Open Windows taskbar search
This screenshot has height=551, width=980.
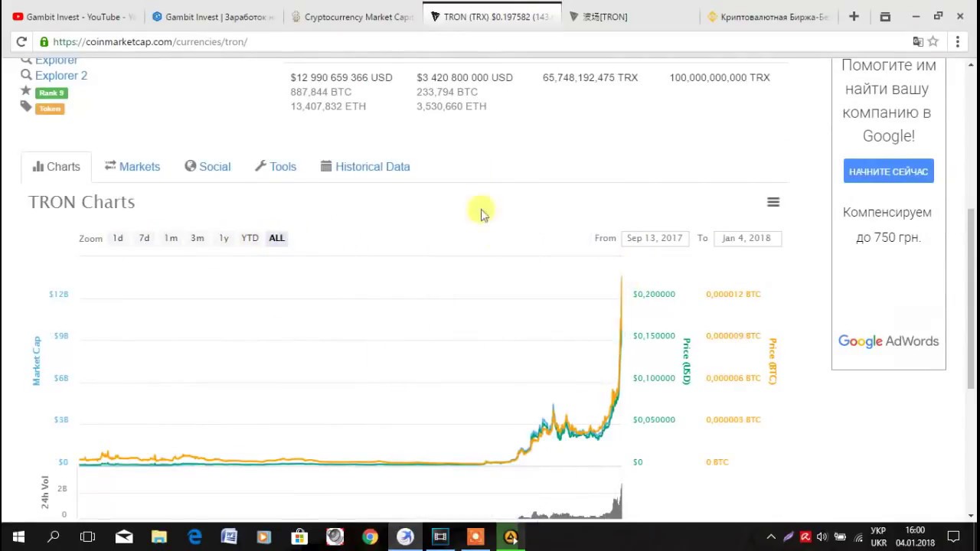54,537
